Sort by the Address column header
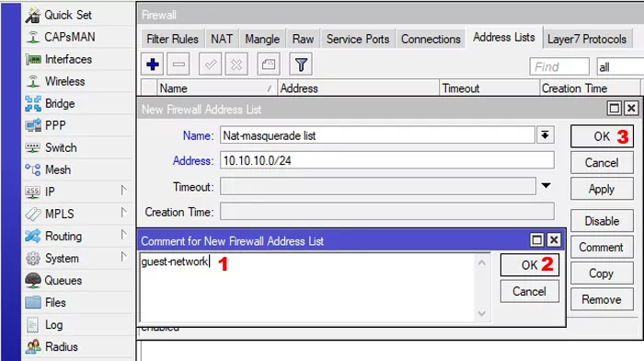 [358, 88]
